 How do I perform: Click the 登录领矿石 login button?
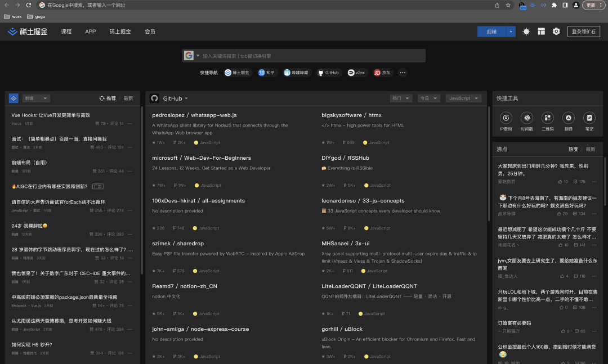(584, 32)
